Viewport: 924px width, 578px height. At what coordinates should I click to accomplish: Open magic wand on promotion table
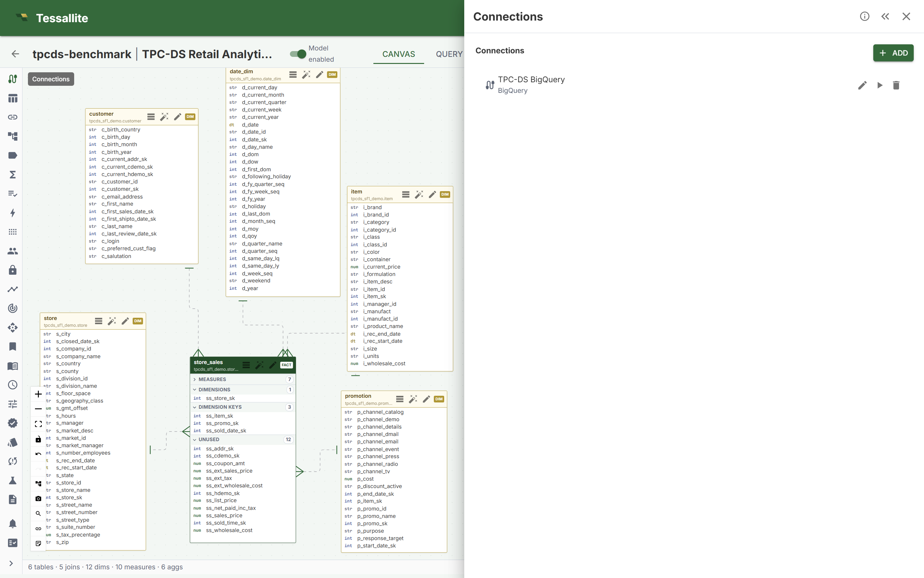413,399
